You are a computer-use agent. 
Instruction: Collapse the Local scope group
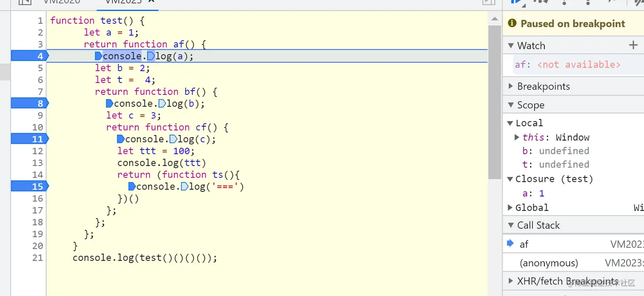click(510, 123)
